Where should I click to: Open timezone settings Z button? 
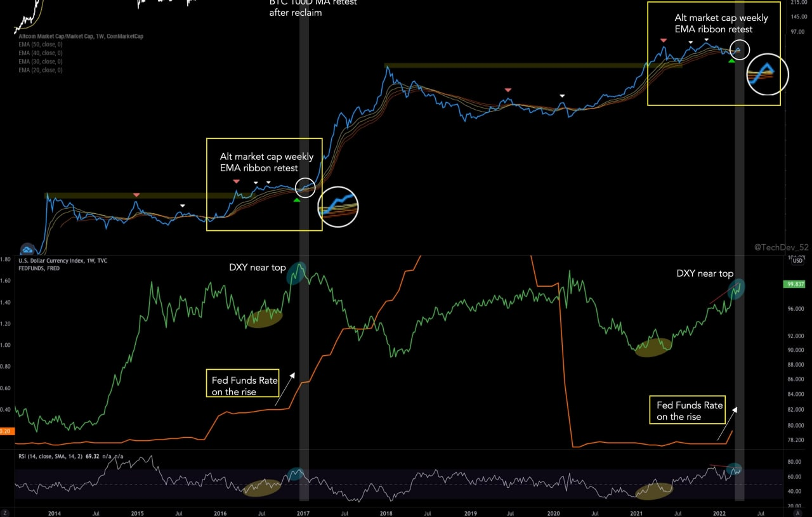coord(5,512)
